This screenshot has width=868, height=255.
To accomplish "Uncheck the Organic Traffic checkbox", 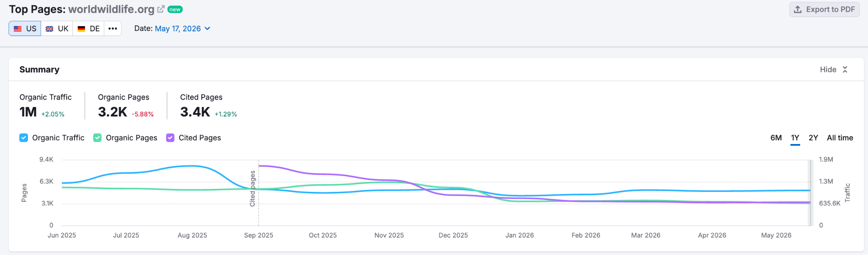I will coord(24,138).
